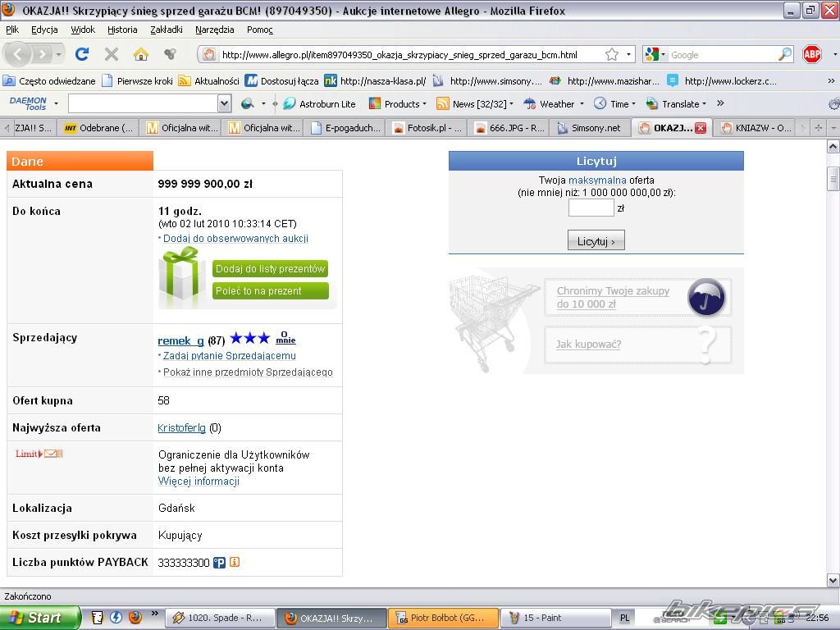Expand the Weather toolbar dropdown
This screenshot has height=630, width=840.
pyautogui.click(x=581, y=104)
